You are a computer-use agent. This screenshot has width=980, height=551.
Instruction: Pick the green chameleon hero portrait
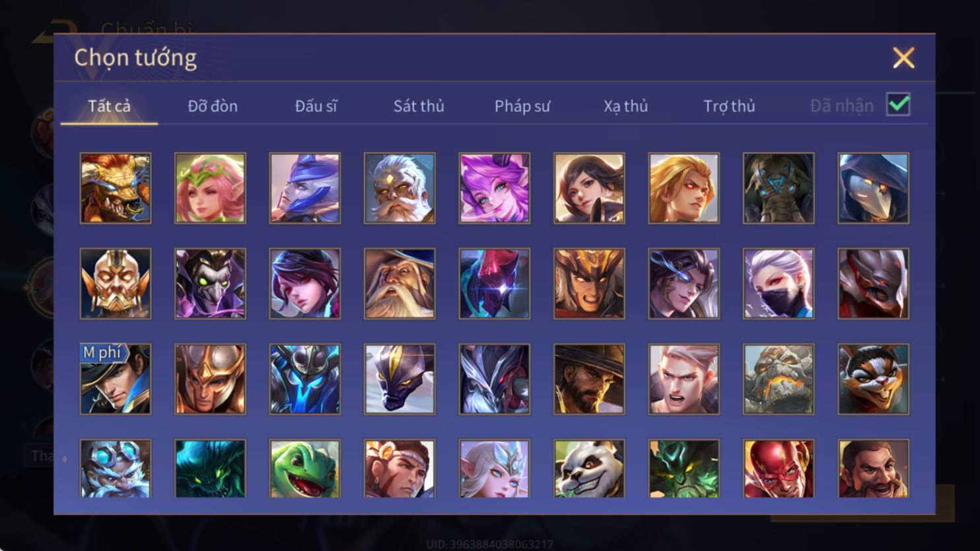305,469
